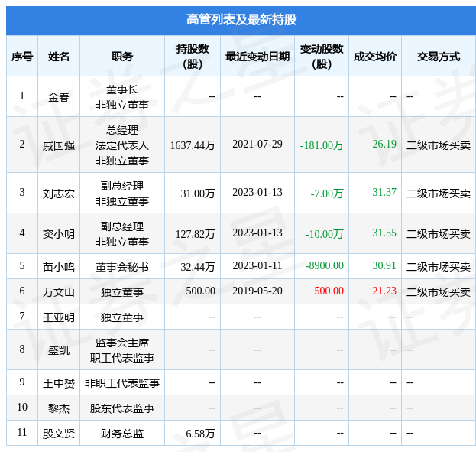Click 苗小鸣's 二级市场买卖 entry

point(439,267)
